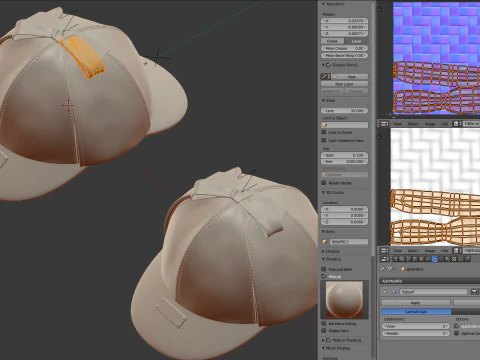The image size is (480, 360).
Task: Disable the Matcap checkbox
Action: pyautogui.click(x=324, y=276)
